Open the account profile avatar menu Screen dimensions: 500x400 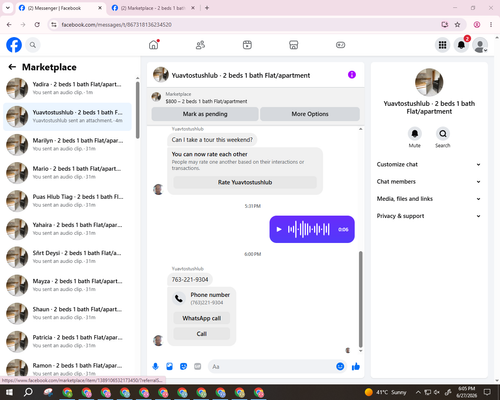coord(480,45)
